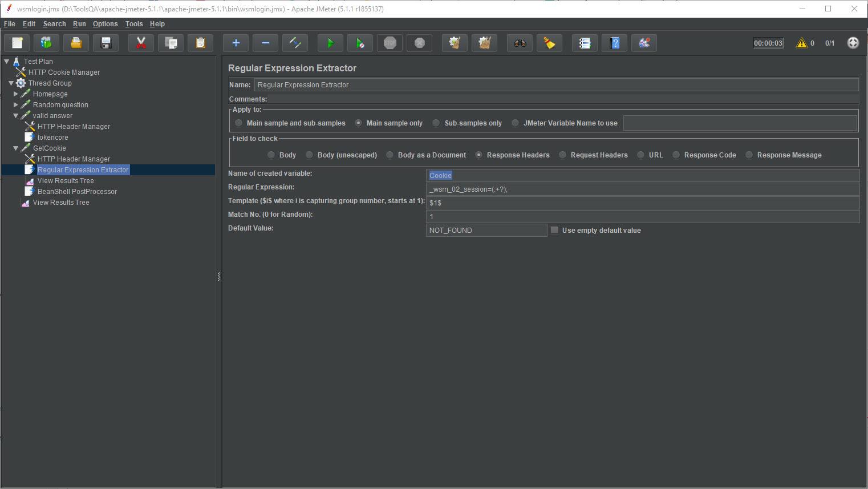Click the Search binoculars icon
This screenshot has width=868, height=489.
click(x=520, y=43)
